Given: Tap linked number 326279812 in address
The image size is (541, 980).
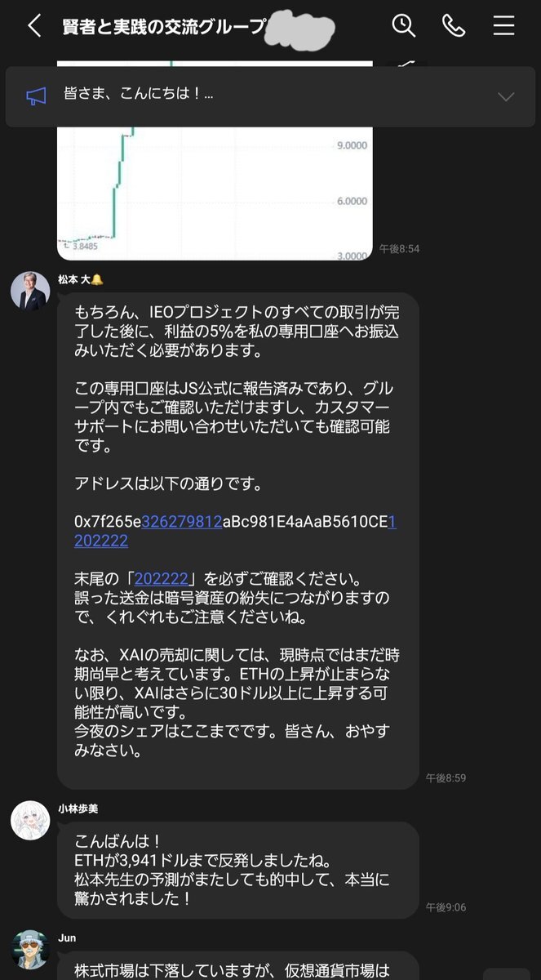Looking at the screenshot, I should [x=181, y=520].
